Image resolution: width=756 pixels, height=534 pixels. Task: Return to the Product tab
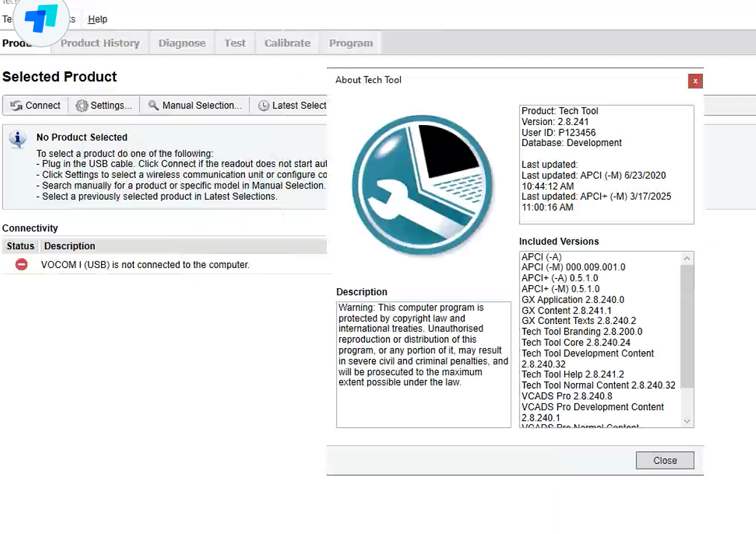click(x=18, y=42)
